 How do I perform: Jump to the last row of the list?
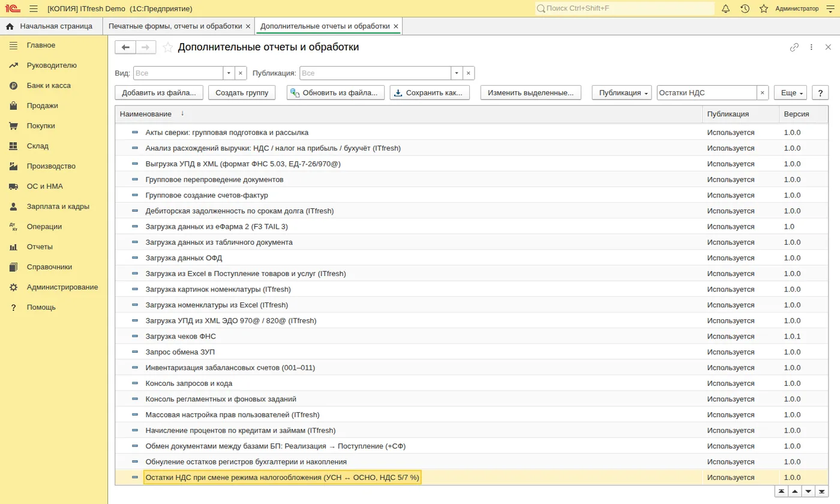pyautogui.click(x=823, y=491)
